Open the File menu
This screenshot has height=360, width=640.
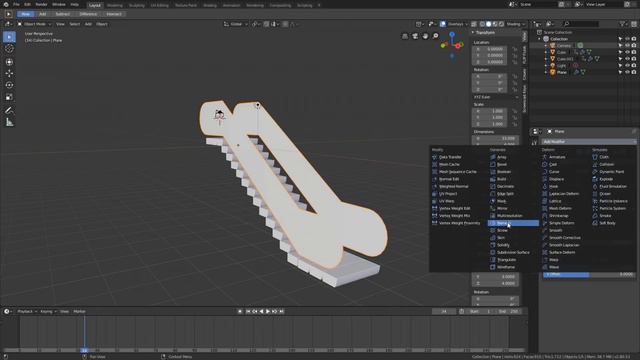[16, 4]
